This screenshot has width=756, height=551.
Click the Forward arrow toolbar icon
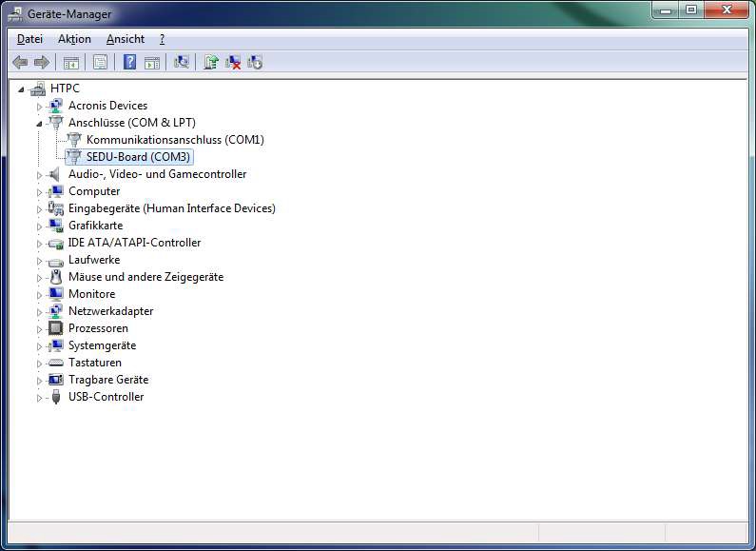click(42, 62)
